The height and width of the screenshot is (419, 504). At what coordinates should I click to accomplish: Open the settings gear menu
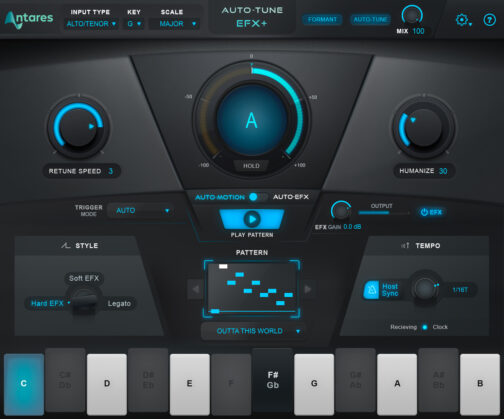pos(463,20)
